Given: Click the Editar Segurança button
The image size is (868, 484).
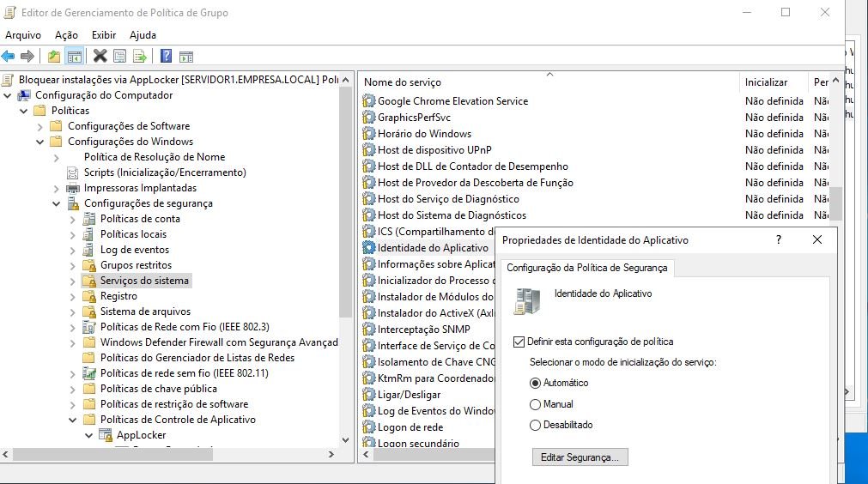Looking at the screenshot, I should tap(580, 457).
